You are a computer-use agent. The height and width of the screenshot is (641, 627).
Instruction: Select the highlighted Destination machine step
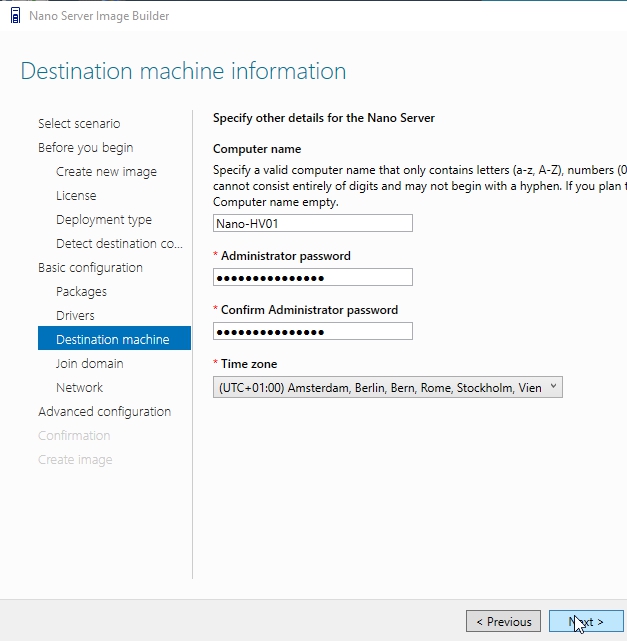112,340
